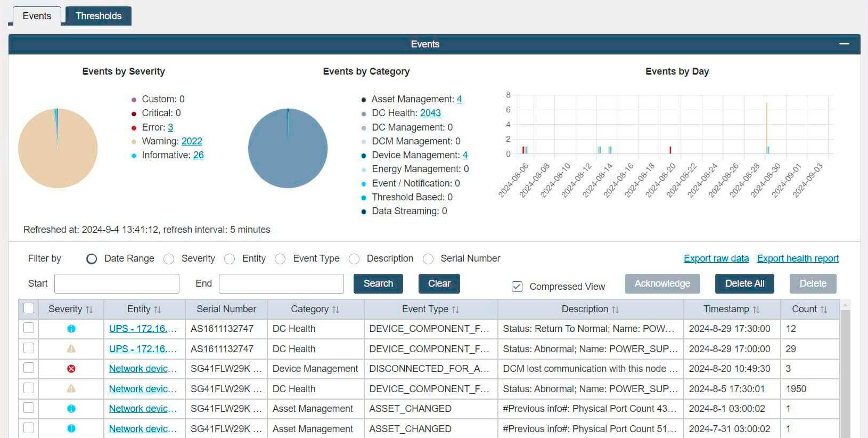Check the row with count 1950
868x438 pixels.
pos(29,388)
